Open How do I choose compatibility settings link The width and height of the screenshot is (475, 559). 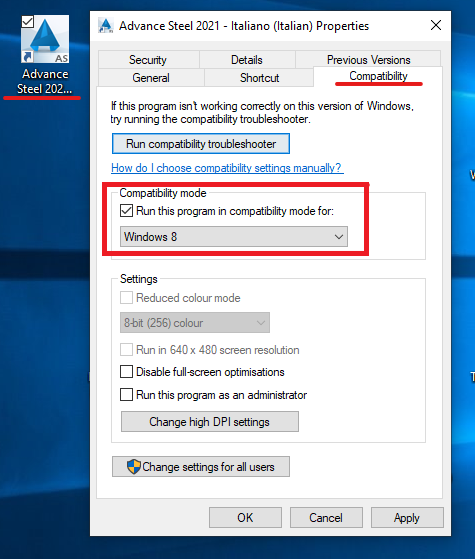click(227, 168)
